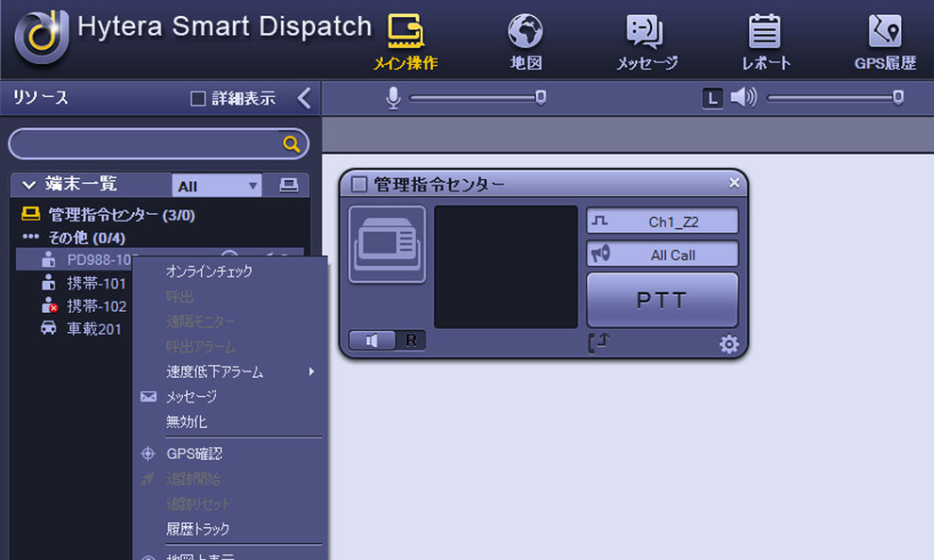Open the All Call contact selector
The width and height of the screenshot is (934, 560).
(x=662, y=255)
